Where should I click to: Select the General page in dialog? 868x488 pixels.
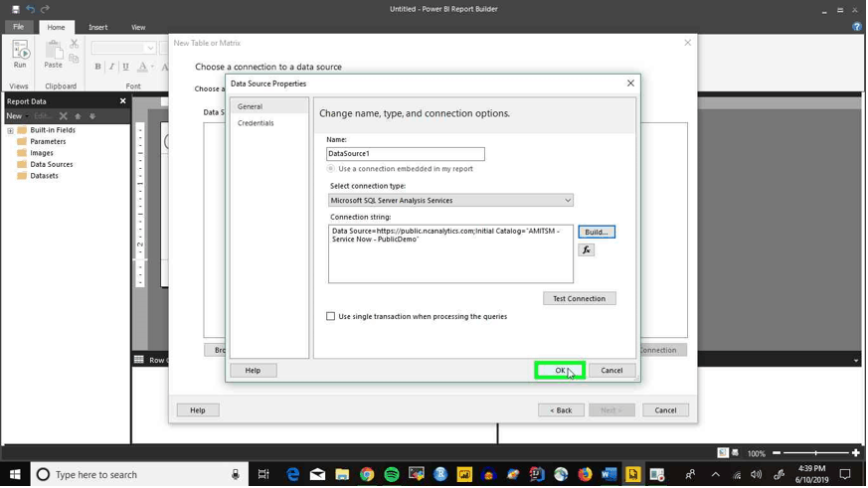click(x=269, y=106)
